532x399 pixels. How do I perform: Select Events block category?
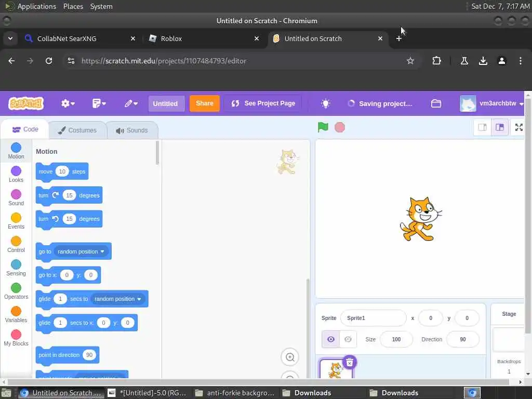(16, 221)
